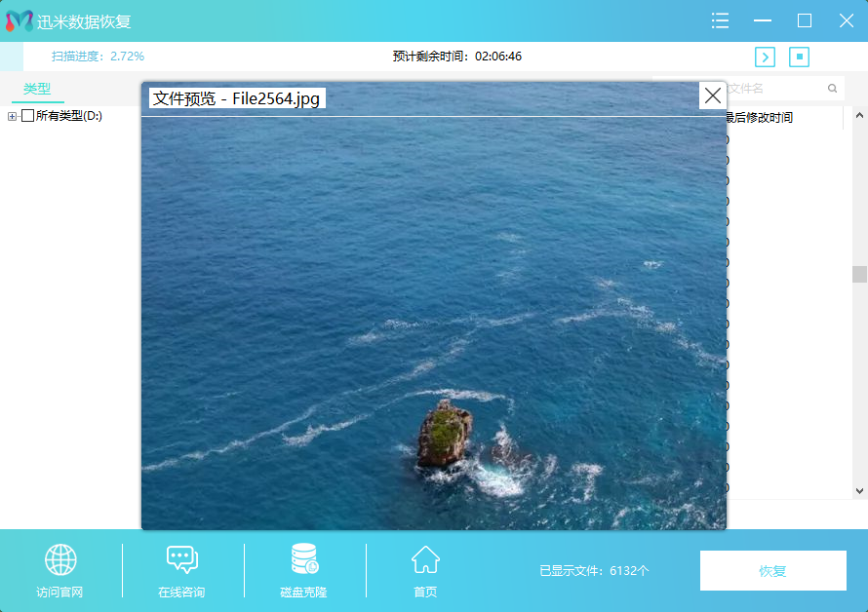868x612 pixels.
Task: Go to 首页 via house icon
Action: pyautogui.click(x=425, y=560)
